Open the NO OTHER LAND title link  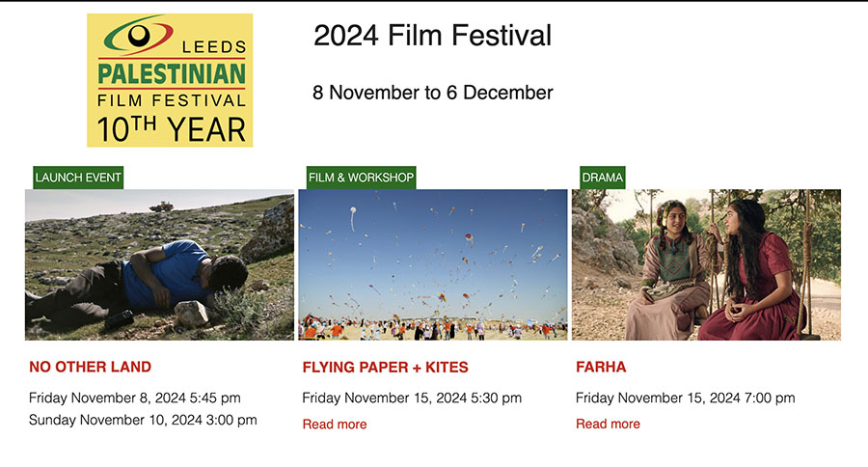[91, 367]
